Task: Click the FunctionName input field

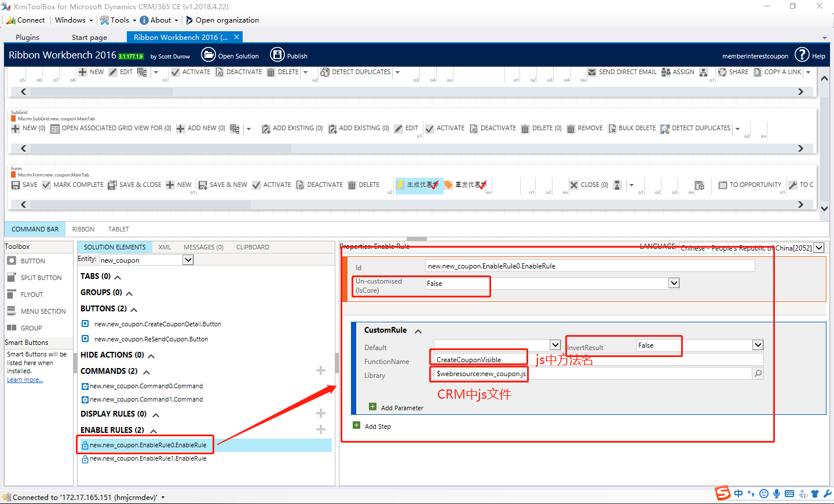Action: [599, 359]
